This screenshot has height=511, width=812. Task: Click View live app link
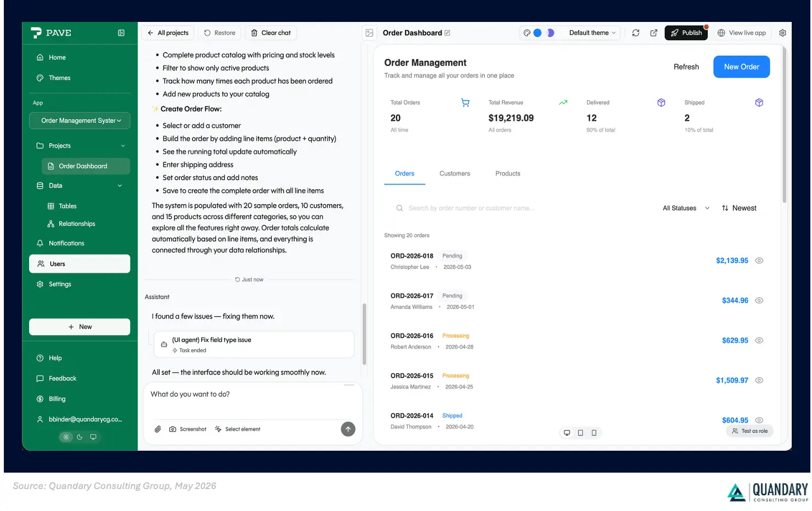[x=741, y=33]
